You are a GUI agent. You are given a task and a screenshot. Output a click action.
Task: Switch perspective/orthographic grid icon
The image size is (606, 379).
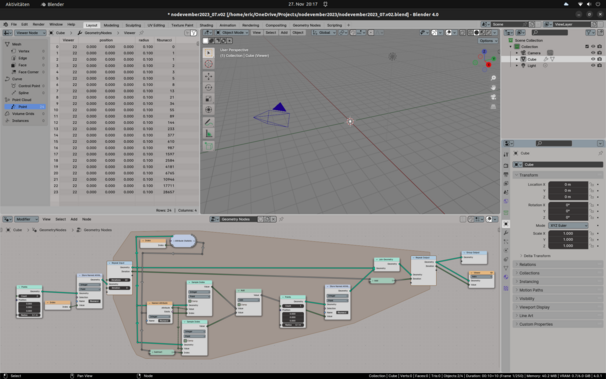tap(493, 106)
